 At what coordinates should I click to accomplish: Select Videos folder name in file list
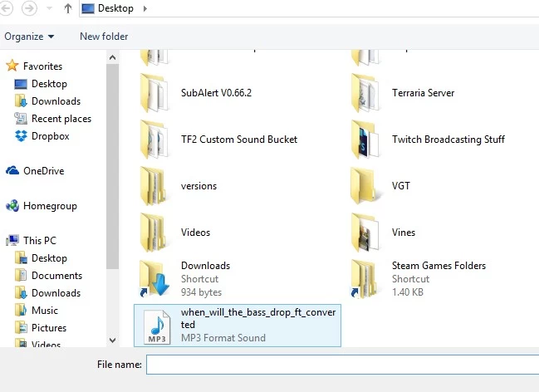[x=196, y=233]
